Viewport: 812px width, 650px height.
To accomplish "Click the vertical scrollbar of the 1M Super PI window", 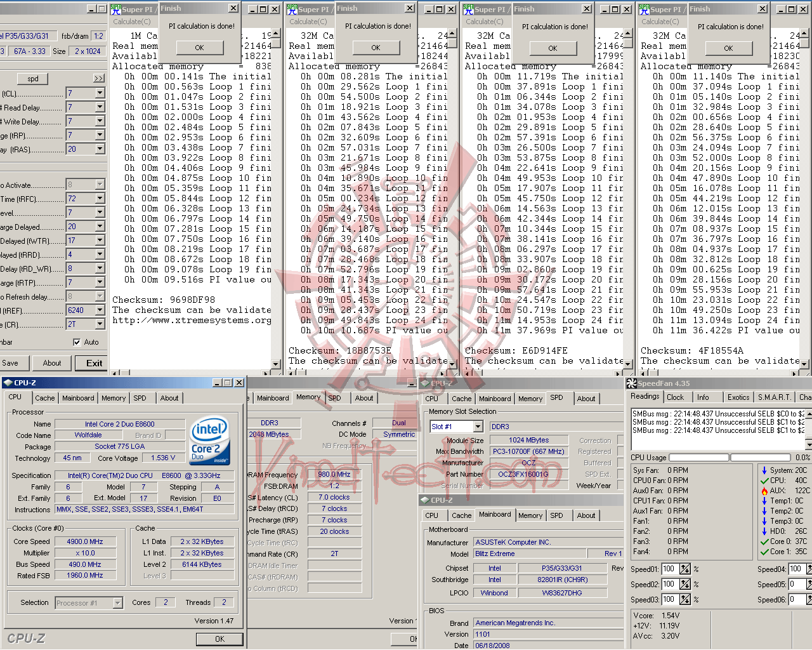I will pyautogui.click(x=276, y=198).
